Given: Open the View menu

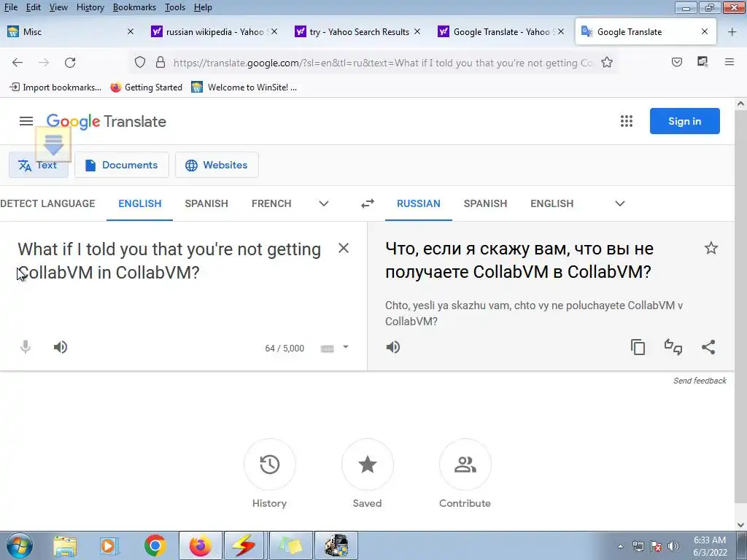Looking at the screenshot, I should pyautogui.click(x=58, y=7).
